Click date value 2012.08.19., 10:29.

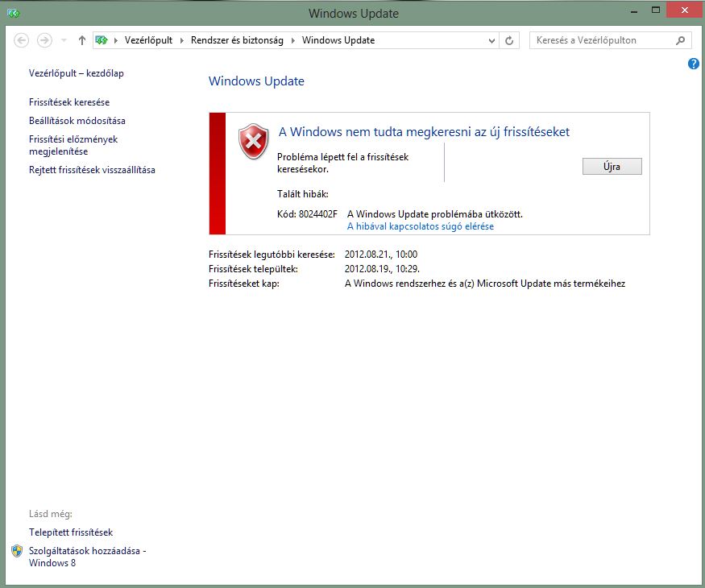[382, 269]
